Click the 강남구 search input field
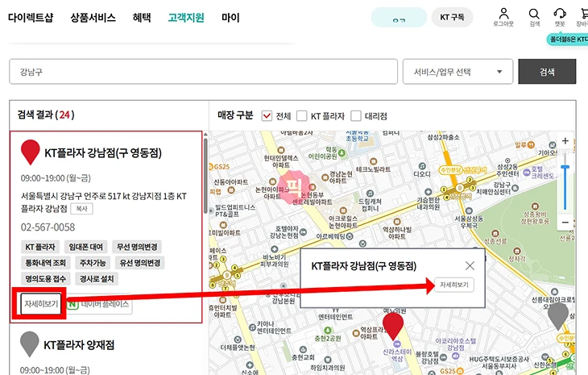Image resolution: width=588 pixels, height=375 pixels. pos(203,71)
